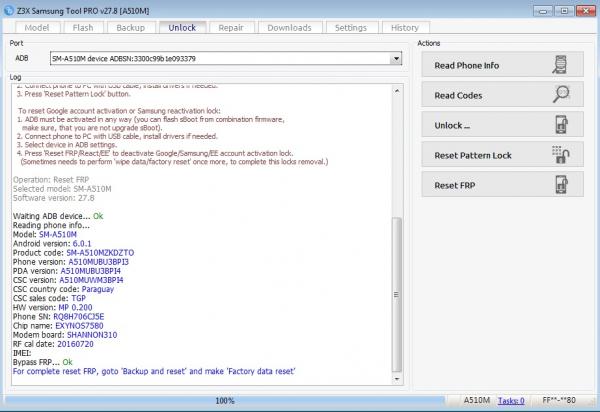Click the Phone version A510MUBU3BPI3 line
This screenshot has width=600, height=412.
[x=71, y=262]
